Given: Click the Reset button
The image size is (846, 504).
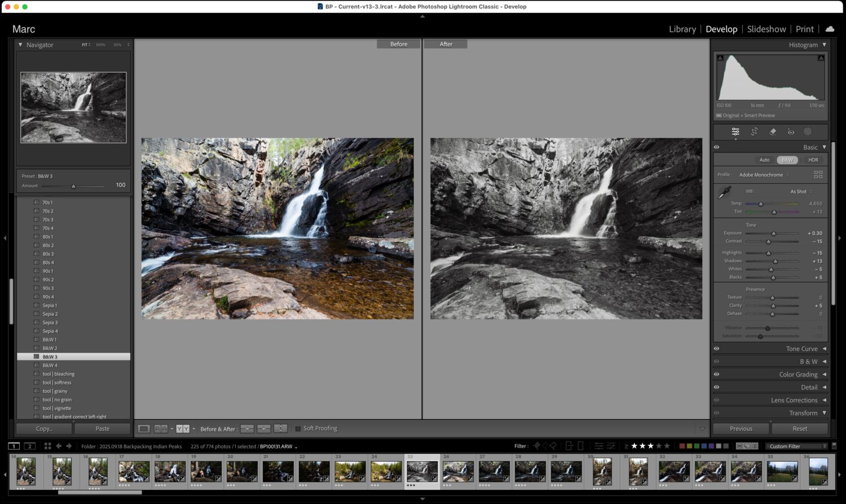Looking at the screenshot, I should point(799,429).
